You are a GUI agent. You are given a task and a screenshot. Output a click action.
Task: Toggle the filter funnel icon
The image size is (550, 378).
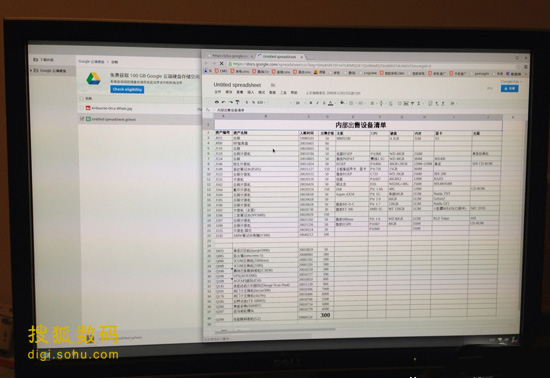pyautogui.click(x=412, y=103)
